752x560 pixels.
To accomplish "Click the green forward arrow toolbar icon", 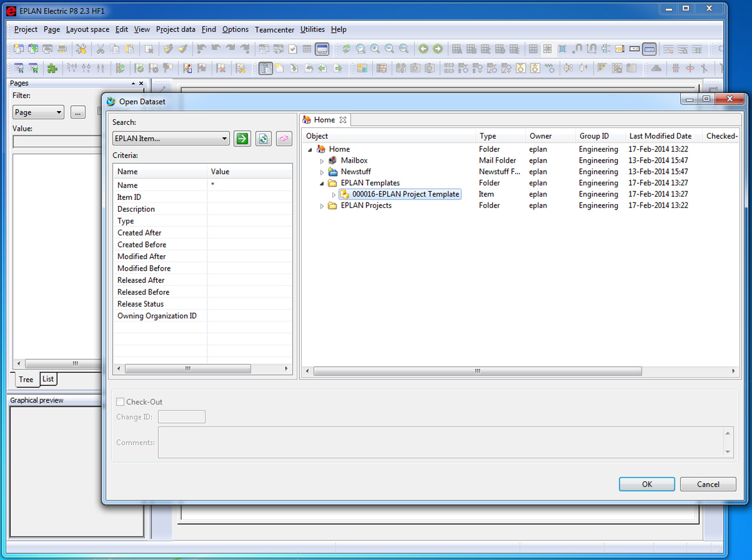I will (x=438, y=49).
